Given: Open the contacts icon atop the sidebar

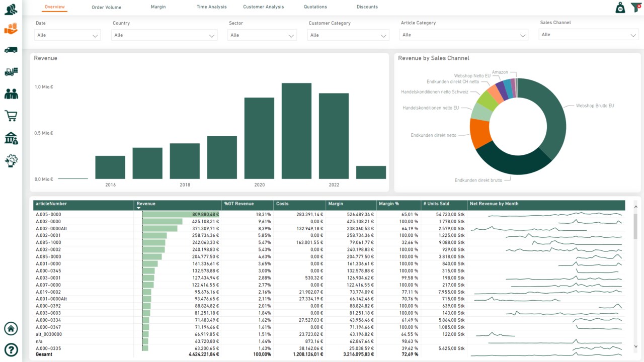Looking at the screenshot, I should tap(11, 9).
